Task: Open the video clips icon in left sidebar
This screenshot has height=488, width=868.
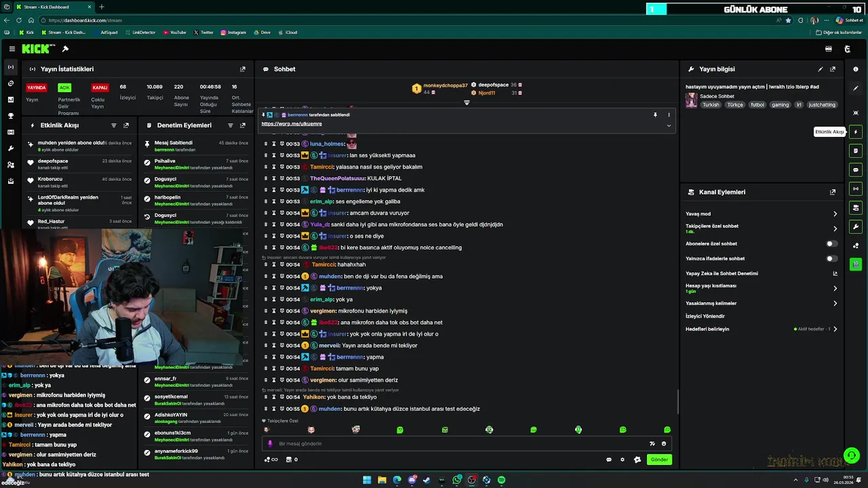Action: pyautogui.click(x=10, y=132)
